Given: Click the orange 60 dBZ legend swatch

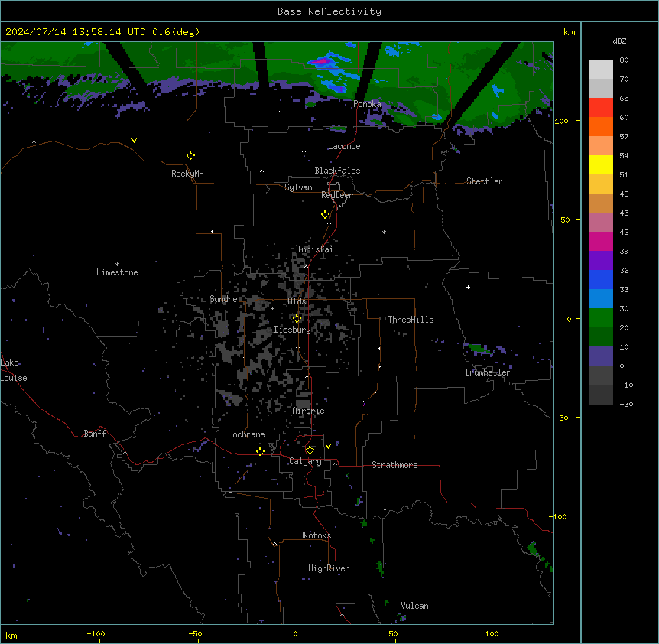Looking at the screenshot, I should [601, 126].
